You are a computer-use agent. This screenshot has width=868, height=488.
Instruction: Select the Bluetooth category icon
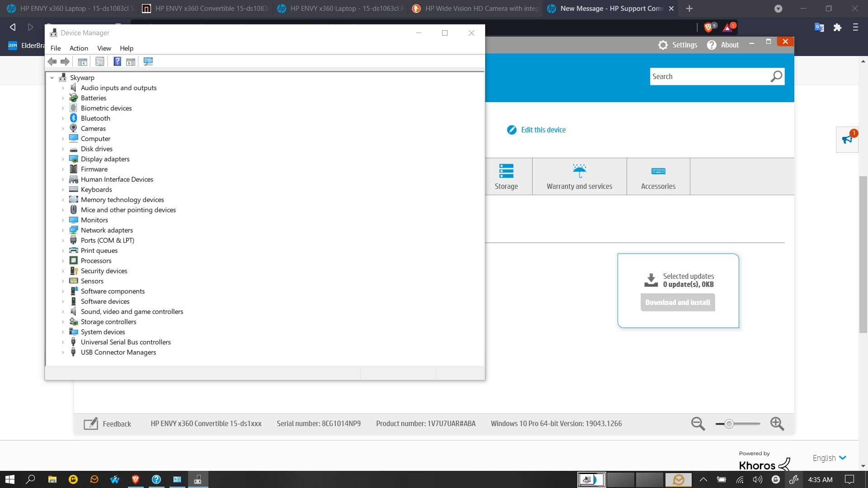pyautogui.click(x=73, y=118)
